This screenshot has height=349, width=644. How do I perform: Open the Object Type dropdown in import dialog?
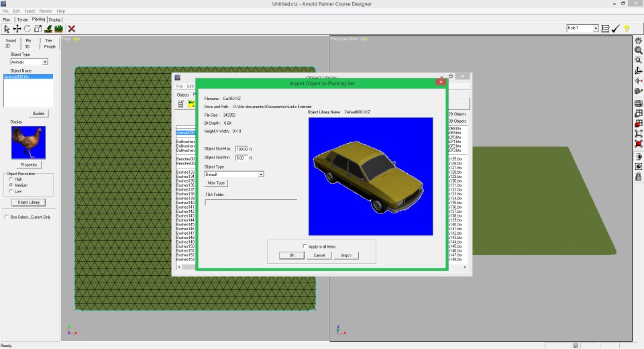(x=261, y=174)
